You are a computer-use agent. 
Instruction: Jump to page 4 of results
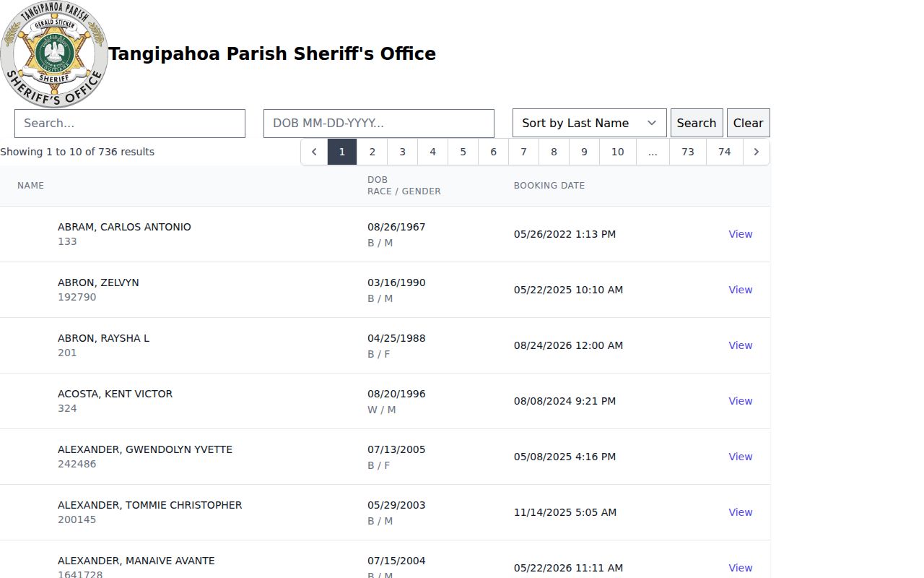(433, 152)
